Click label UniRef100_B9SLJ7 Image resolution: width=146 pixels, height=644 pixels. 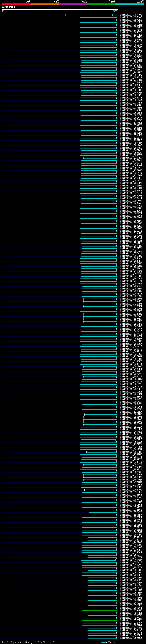131,376
